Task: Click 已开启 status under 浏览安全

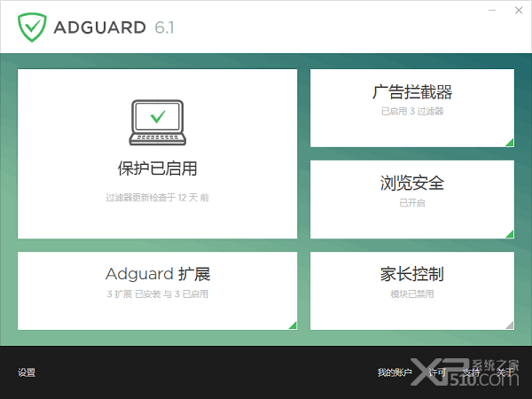Action: coord(412,203)
